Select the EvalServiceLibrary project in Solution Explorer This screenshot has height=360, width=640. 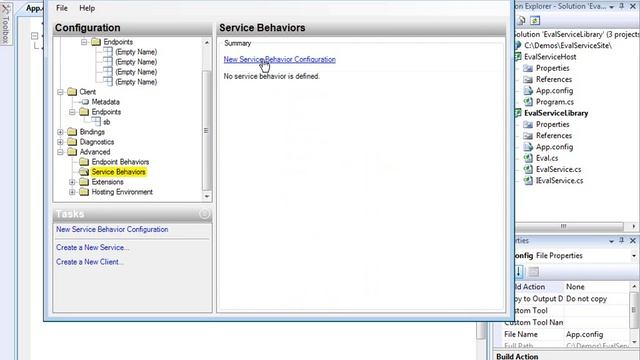click(556, 113)
